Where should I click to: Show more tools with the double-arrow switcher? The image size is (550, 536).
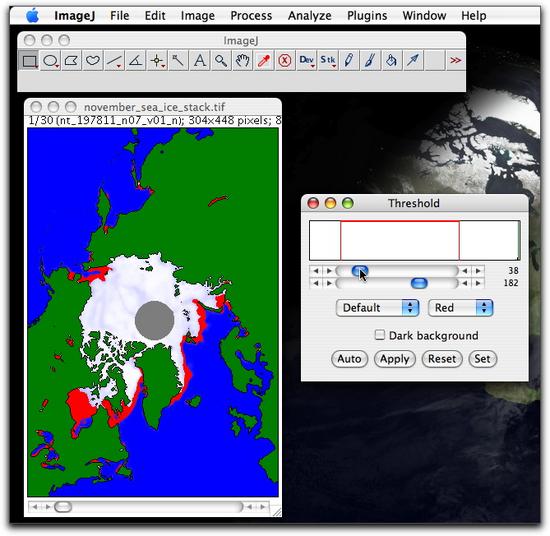point(455,61)
